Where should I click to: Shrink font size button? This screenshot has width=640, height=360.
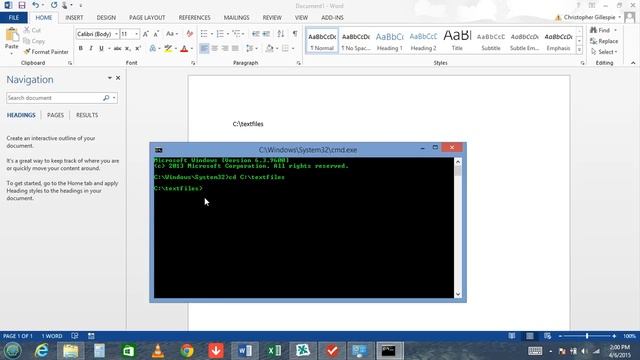(156, 34)
